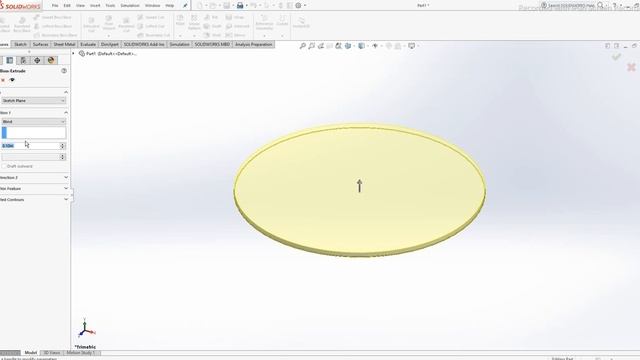This screenshot has height=360, width=640.
Task: Click the Options gear icon in top toolbar
Action: [298, 5]
